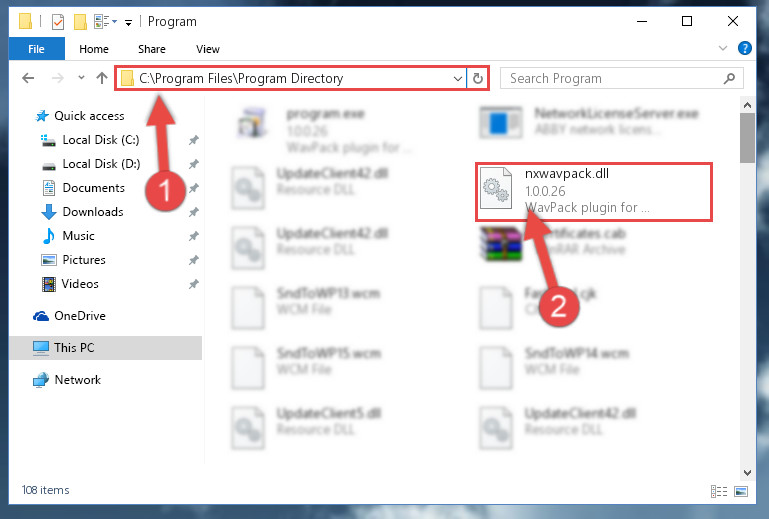Select the nxwavpack.dll file
Screen dimensions: 769x519
[593, 192]
